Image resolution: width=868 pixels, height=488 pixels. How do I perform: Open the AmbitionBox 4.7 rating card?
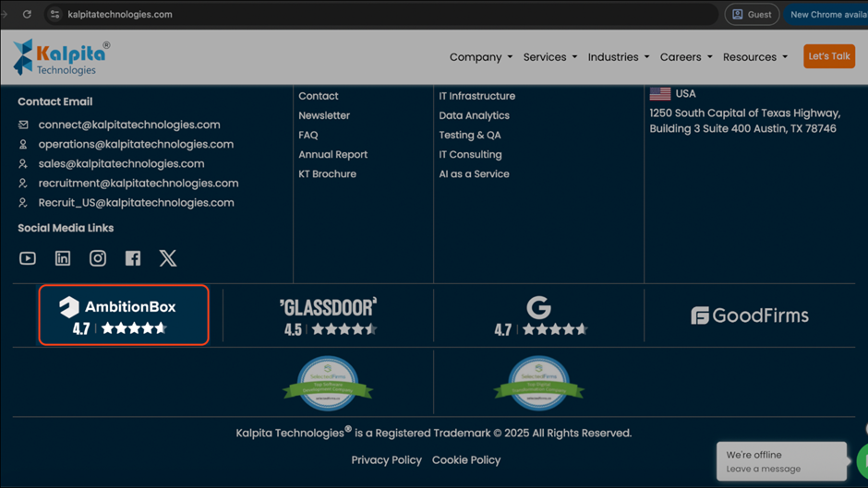pyautogui.click(x=124, y=315)
